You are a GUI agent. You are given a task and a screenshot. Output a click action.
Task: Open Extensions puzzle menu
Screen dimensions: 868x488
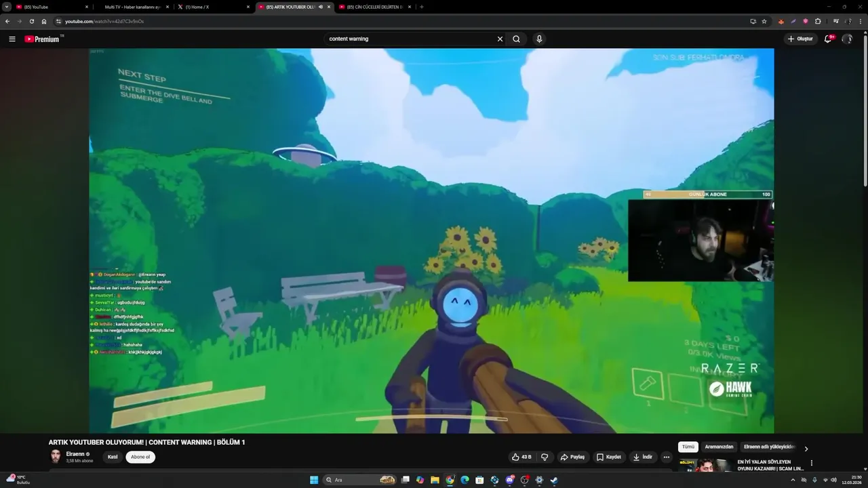pyautogui.click(x=818, y=21)
